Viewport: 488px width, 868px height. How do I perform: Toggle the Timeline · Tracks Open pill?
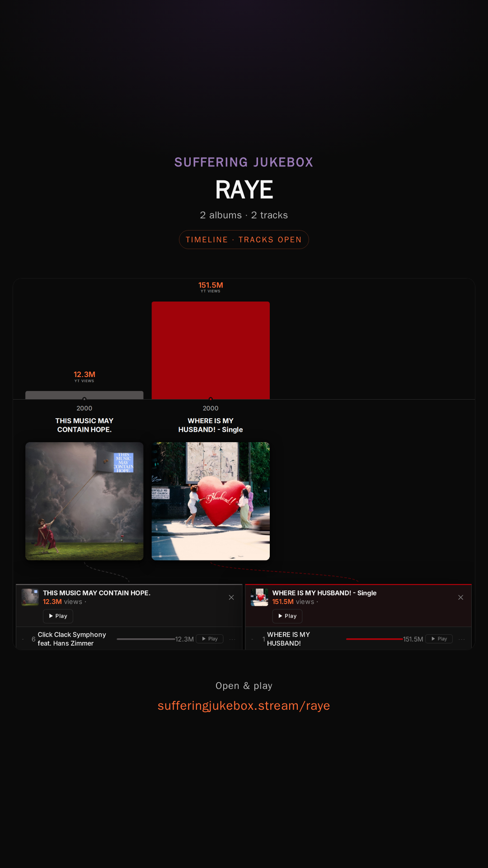pyautogui.click(x=244, y=240)
